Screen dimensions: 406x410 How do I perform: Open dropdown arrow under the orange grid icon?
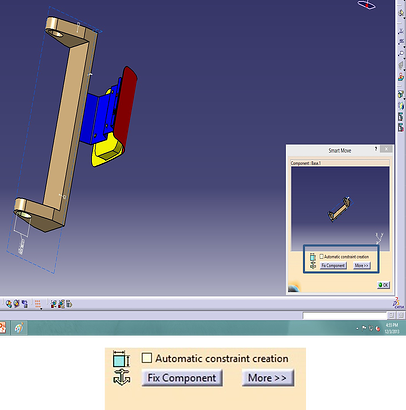point(41,309)
